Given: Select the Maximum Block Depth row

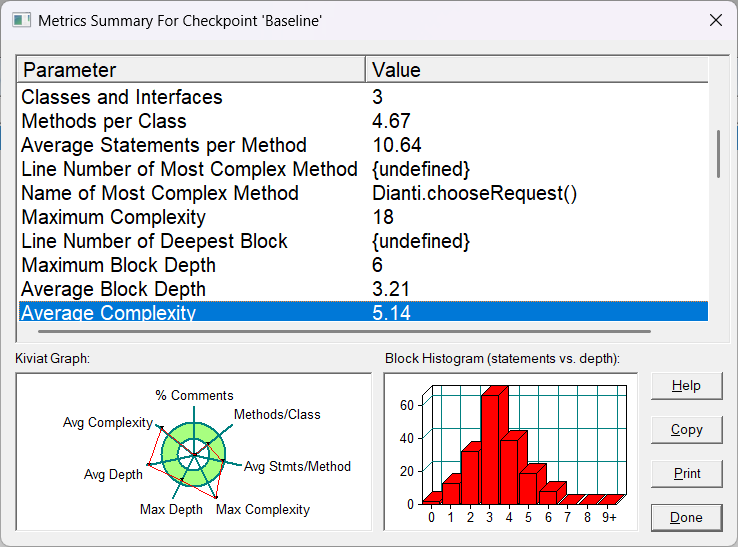Looking at the screenshot, I should pos(363,265).
